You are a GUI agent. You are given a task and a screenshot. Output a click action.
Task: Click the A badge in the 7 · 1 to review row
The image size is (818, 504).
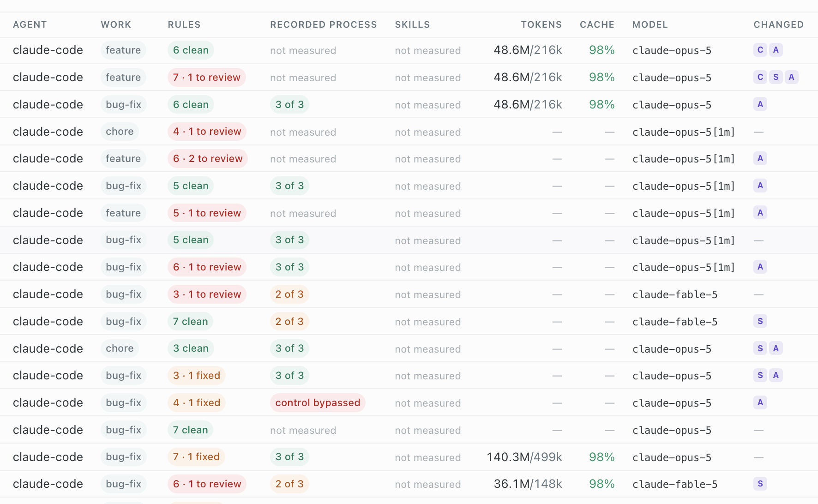pos(792,77)
